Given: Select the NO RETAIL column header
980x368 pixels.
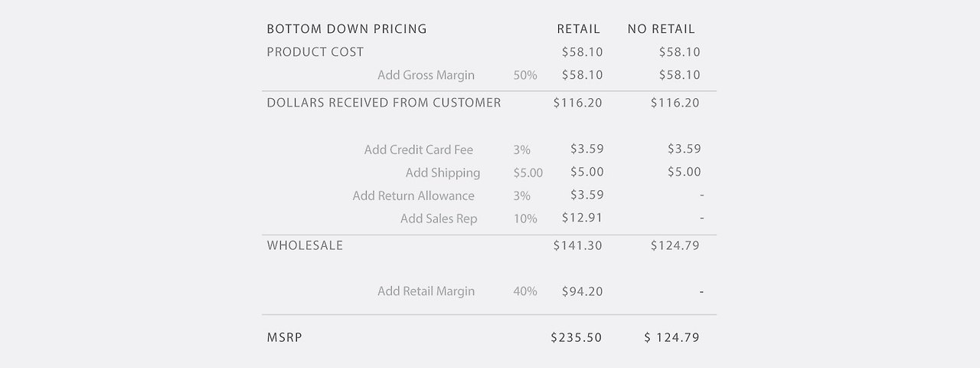Looking at the screenshot, I should pyautogui.click(x=661, y=29).
